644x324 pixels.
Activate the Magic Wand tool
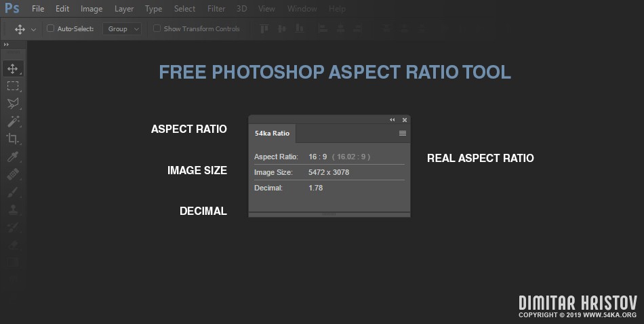(x=13, y=121)
